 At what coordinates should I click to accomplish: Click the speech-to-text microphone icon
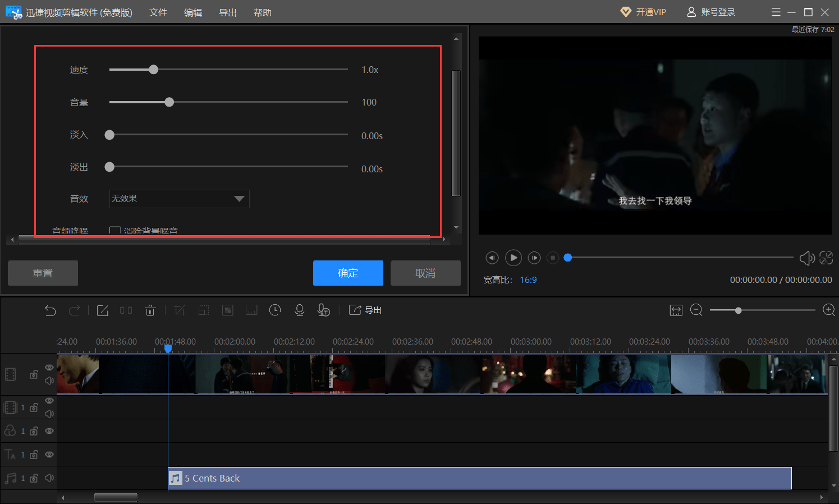pos(324,310)
